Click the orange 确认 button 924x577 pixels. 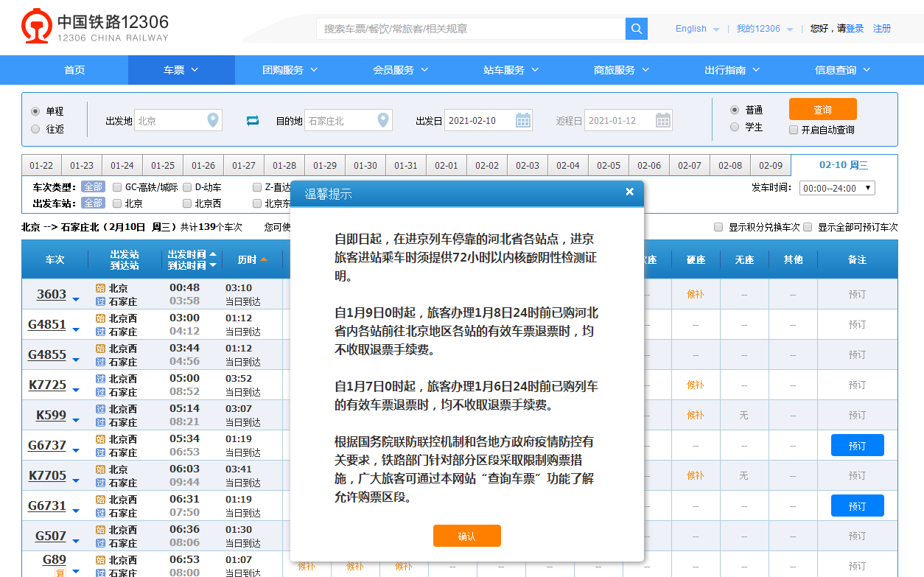[466, 536]
